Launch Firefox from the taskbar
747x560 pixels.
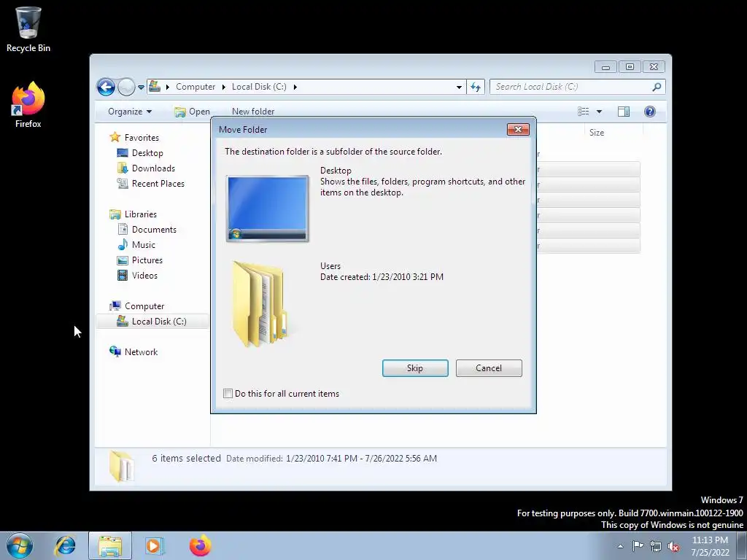point(200,545)
